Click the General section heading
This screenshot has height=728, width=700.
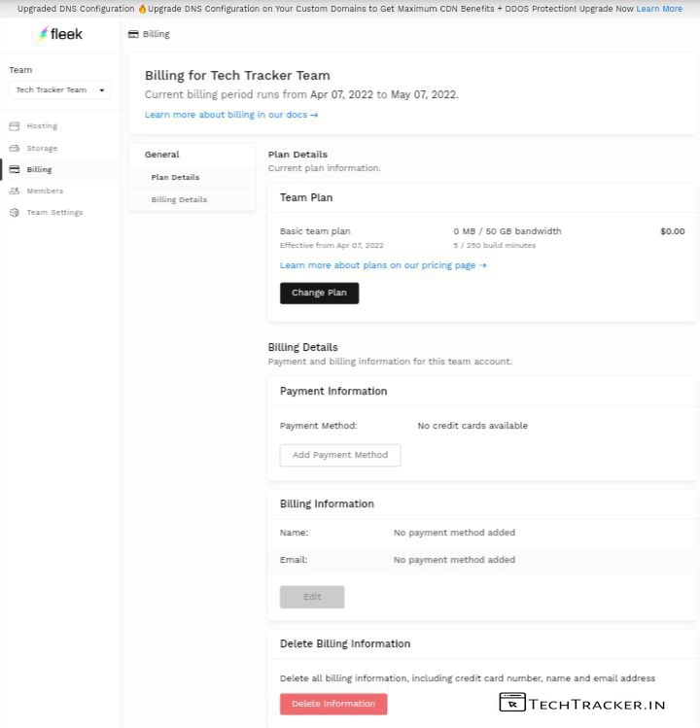(162, 155)
